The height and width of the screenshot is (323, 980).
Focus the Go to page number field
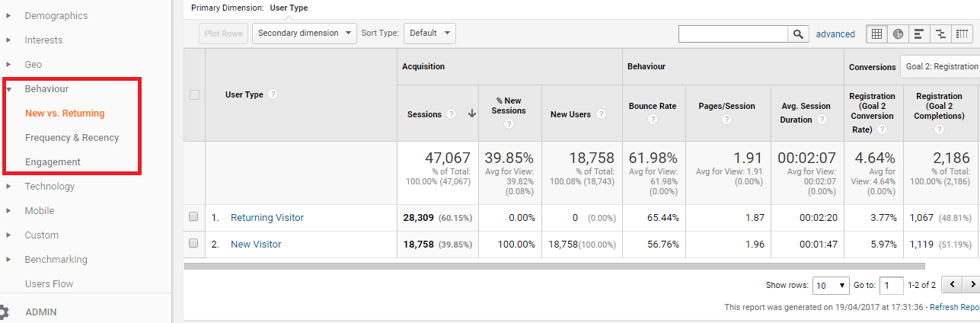pos(891,285)
